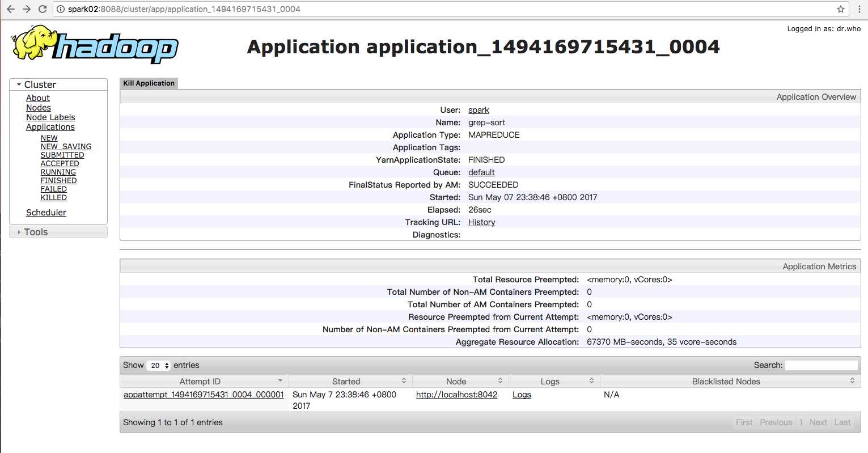Click the Kill Application button

[x=149, y=83]
